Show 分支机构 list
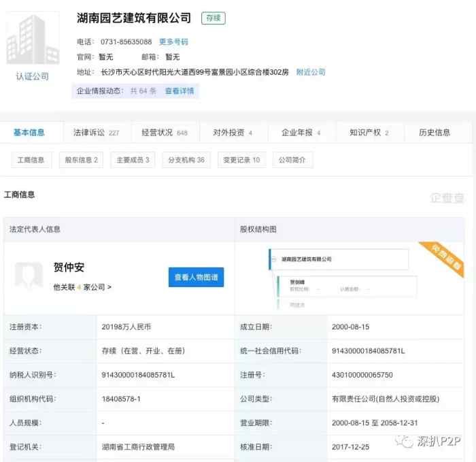Viewport: 476px width, 462px height. 186,160
